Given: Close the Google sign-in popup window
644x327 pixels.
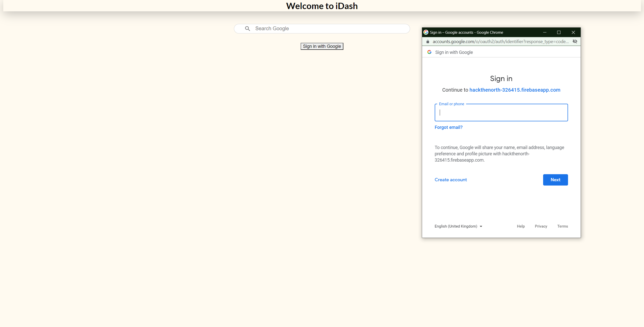Looking at the screenshot, I should (x=573, y=32).
